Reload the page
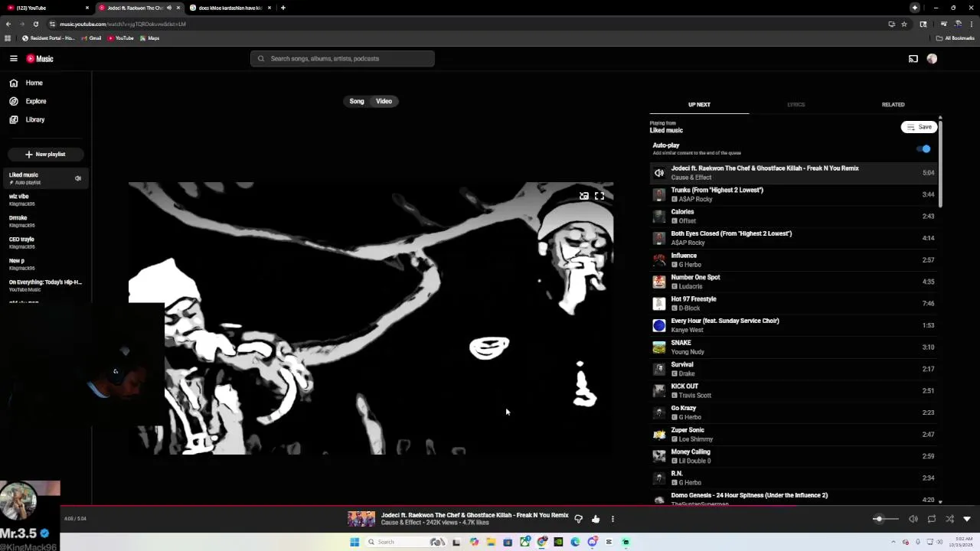 pyautogui.click(x=35, y=24)
